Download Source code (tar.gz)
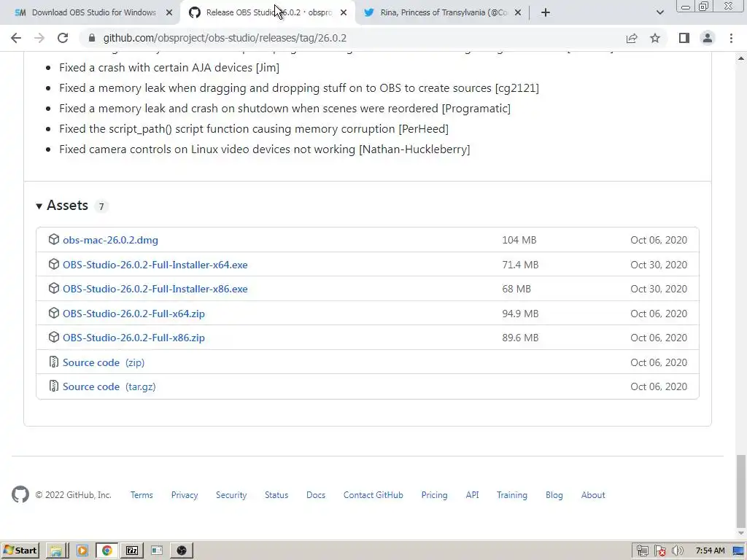The width and height of the screenshot is (747, 560). coord(109,386)
